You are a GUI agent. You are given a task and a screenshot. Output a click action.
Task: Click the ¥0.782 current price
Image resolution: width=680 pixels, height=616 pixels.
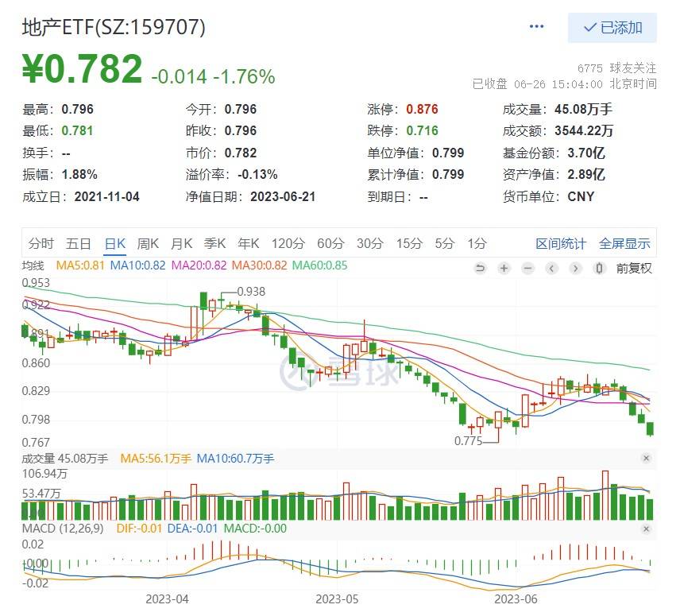[x=83, y=68]
